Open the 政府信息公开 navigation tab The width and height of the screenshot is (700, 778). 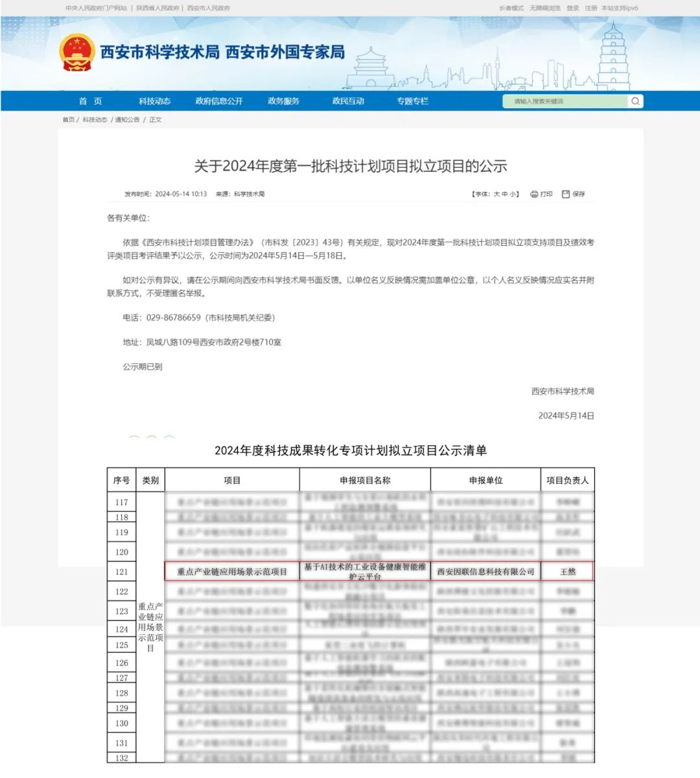pyautogui.click(x=219, y=101)
